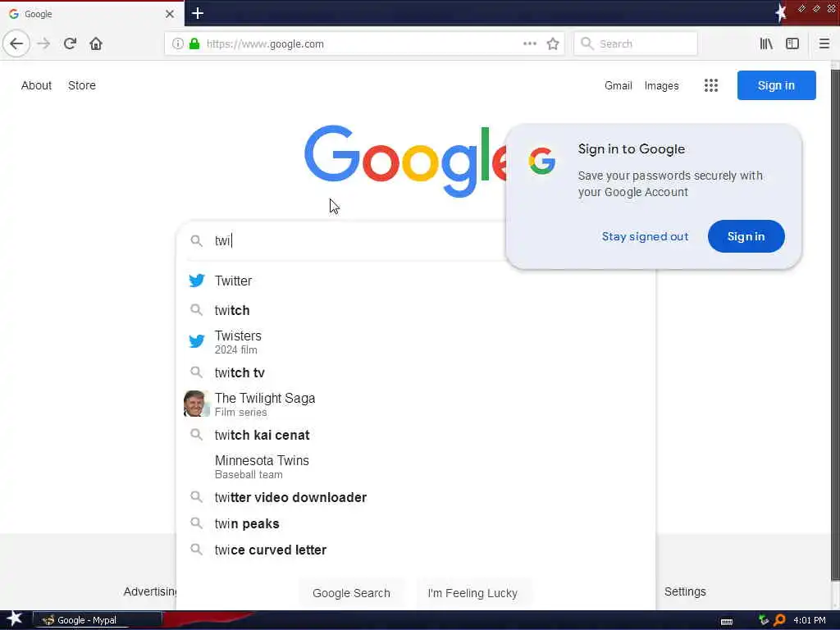View site information icon in address bar
The width and height of the screenshot is (840, 630).
click(177, 44)
